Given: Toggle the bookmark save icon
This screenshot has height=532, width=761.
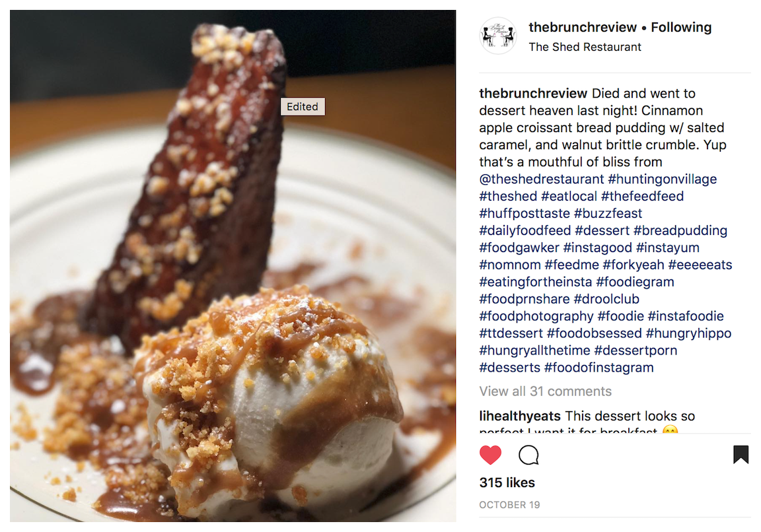Looking at the screenshot, I should tap(741, 455).
